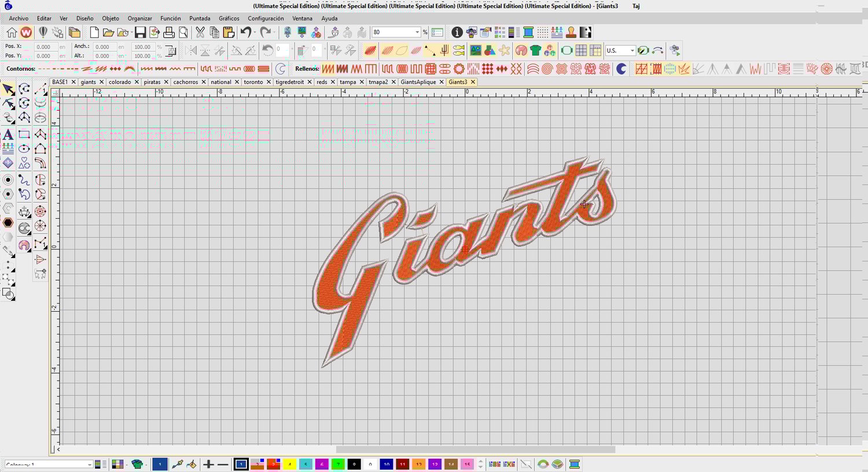Screen dimensions: 868x472
Task: Switch to the tigredetroit tab
Action: point(289,82)
